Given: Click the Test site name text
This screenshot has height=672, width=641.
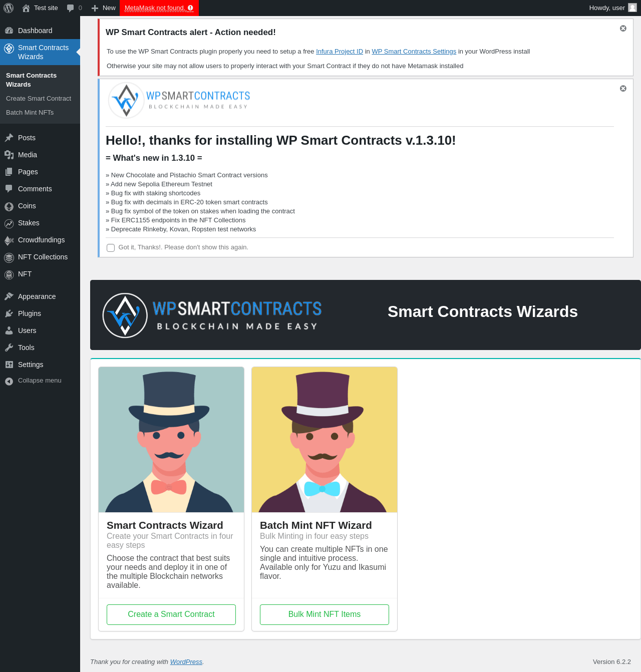Looking at the screenshot, I should (x=46, y=8).
